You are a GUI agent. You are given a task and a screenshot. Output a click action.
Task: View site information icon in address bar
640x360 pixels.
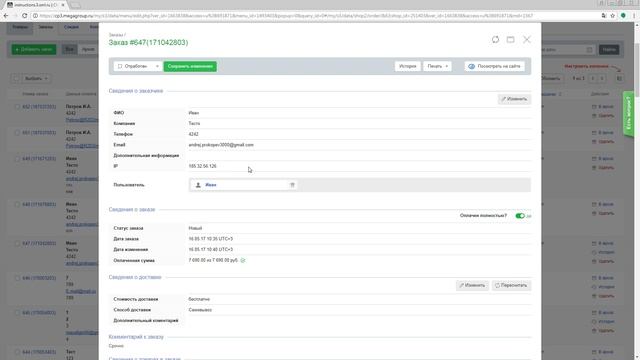[35, 16]
